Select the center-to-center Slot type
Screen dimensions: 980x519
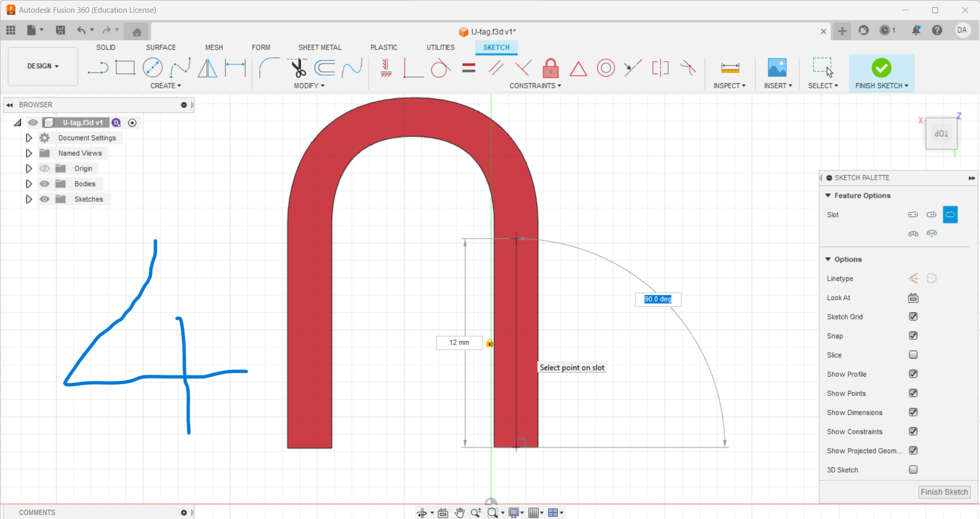913,214
